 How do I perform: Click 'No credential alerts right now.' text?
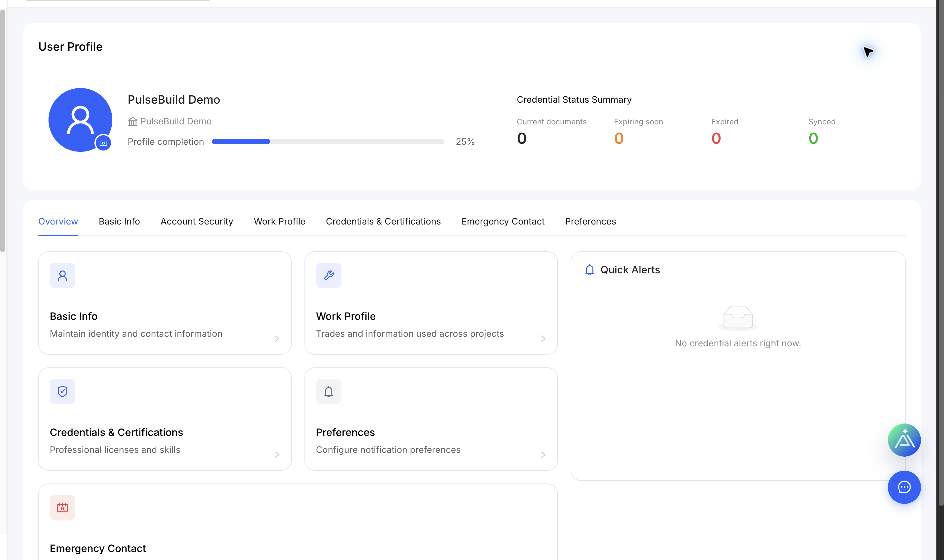pyautogui.click(x=738, y=343)
